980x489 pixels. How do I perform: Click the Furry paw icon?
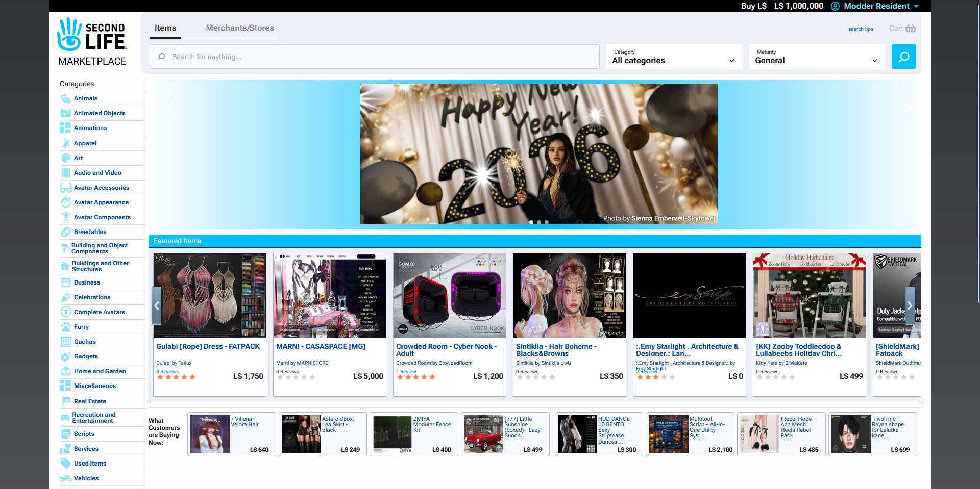click(66, 327)
